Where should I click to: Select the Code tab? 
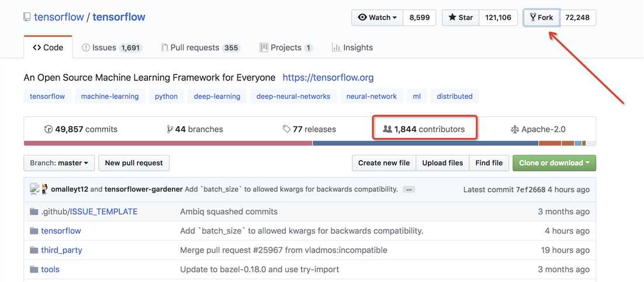[x=48, y=48]
